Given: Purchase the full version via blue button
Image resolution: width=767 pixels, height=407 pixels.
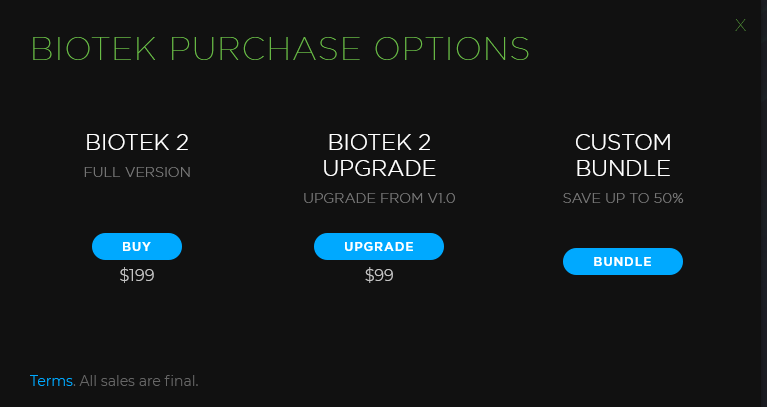Looking at the screenshot, I should 137,246.
